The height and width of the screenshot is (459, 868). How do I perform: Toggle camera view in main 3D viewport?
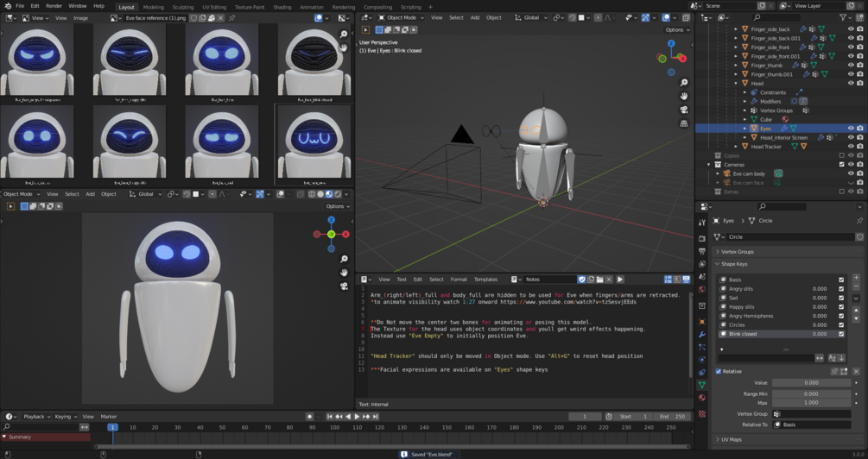[684, 110]
